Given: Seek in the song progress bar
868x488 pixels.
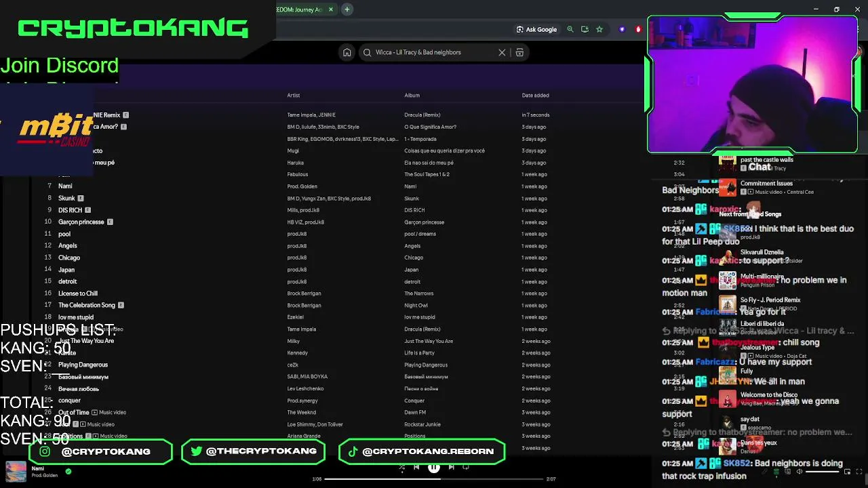Looking at the screenshot, I should [434, 479].
